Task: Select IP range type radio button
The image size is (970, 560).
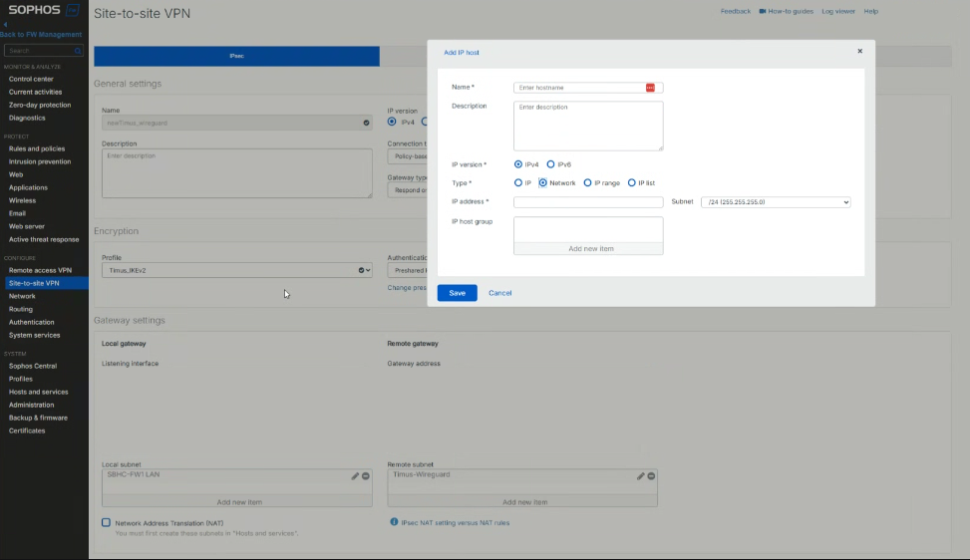Action: click(x=588, y=183)
